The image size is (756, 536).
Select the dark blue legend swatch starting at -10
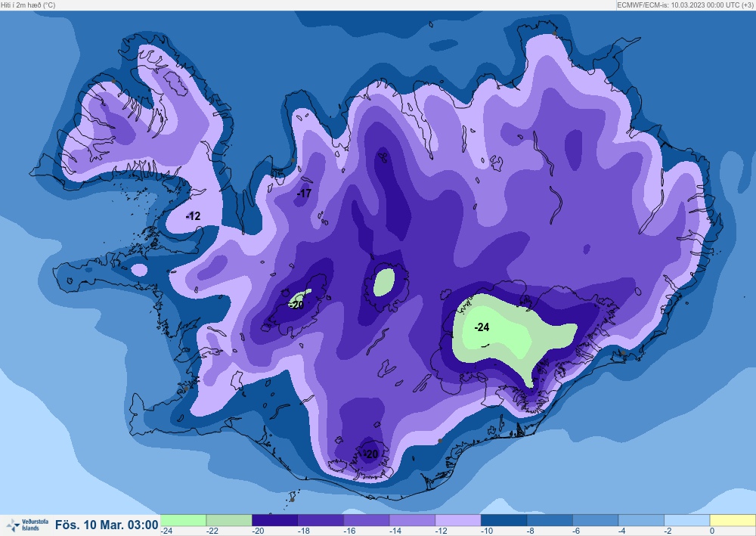click(x=503, y=520)
